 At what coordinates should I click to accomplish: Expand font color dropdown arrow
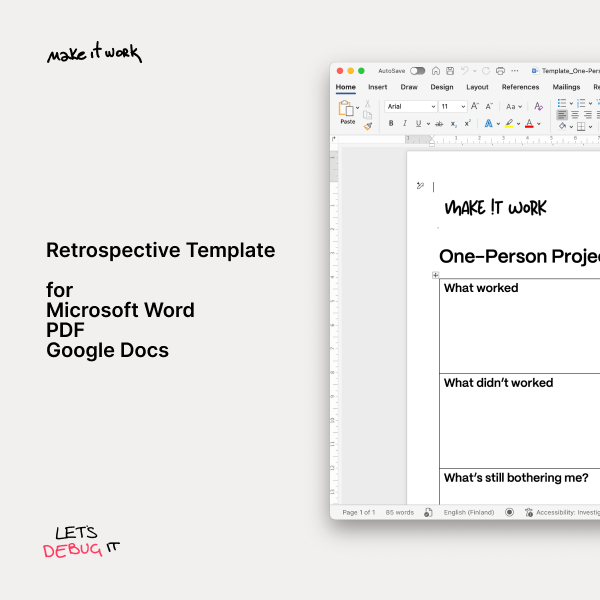click(539, 124)
